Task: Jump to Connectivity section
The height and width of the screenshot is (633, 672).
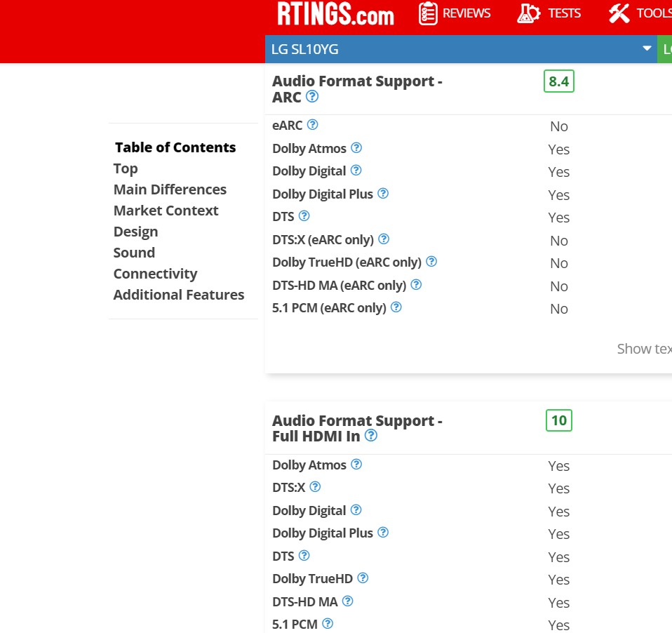Action: click(156, 274)
